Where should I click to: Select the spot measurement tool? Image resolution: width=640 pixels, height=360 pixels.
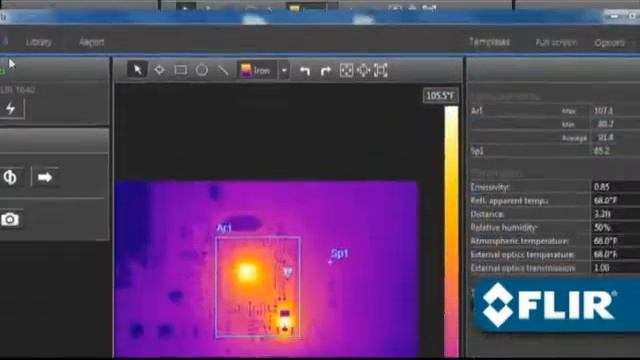[159, 70]
